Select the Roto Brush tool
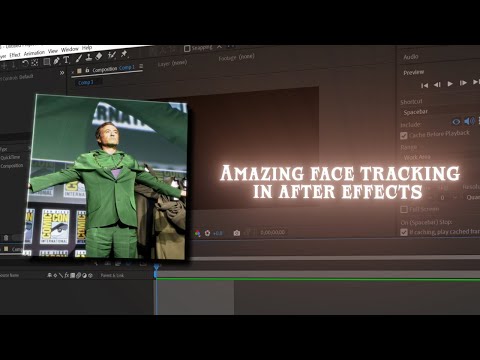This screenshot has height=360, width=480. click(112, 55)
